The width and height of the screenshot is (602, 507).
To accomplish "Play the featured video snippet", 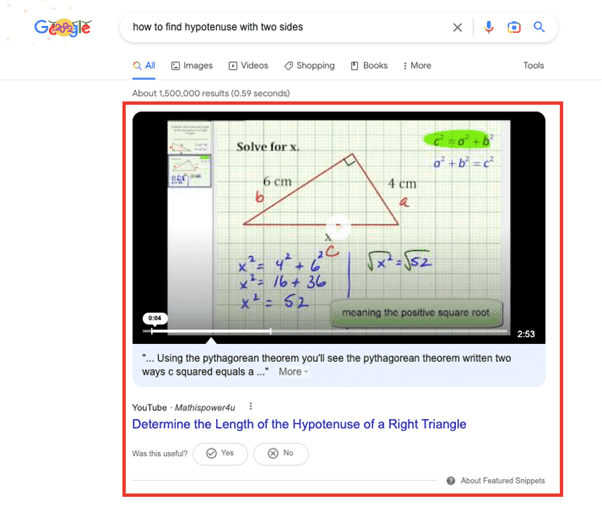I will [x=338, y=227].
